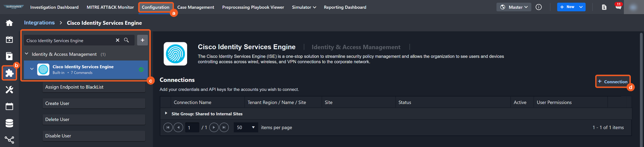The width and height of the screenshot is (644, 147).
Task: Open notifications with 11 badge
Action: point(618,6)
